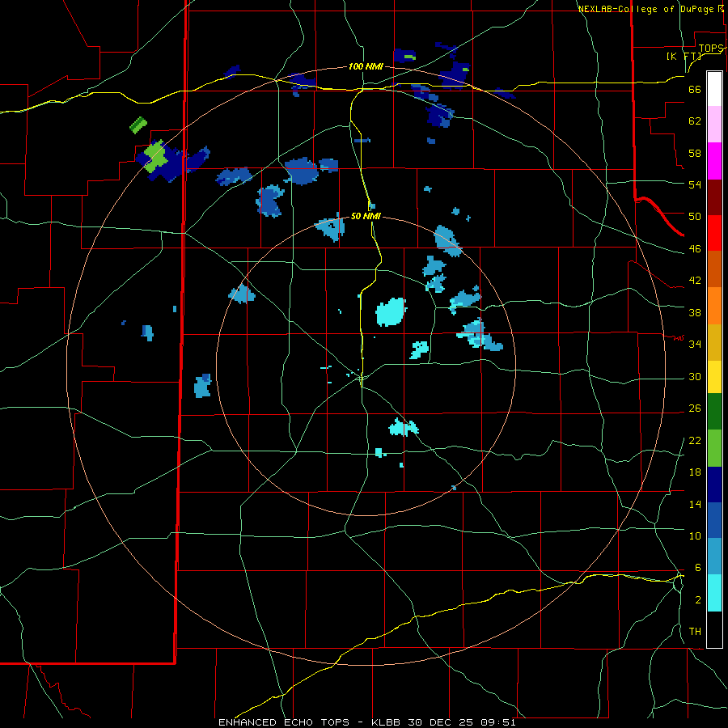Click the gold legend swatch
The image size is (728, 728).
coord(714,342)
